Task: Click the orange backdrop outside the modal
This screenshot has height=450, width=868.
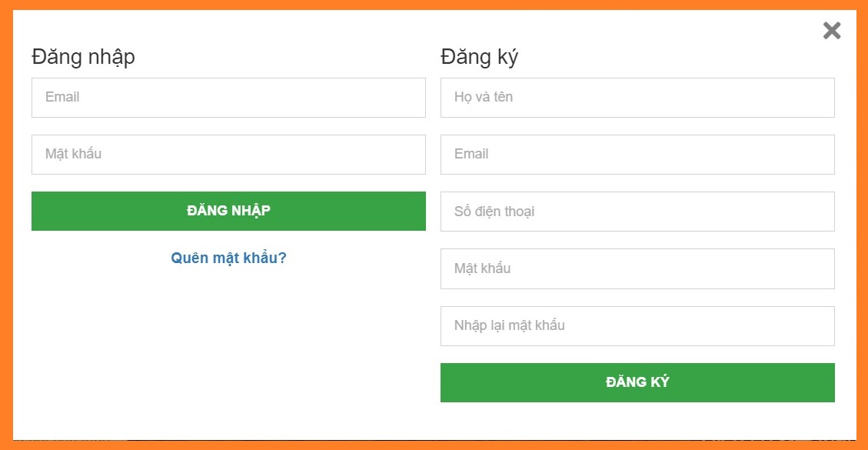Action: [x=5, y=231]
